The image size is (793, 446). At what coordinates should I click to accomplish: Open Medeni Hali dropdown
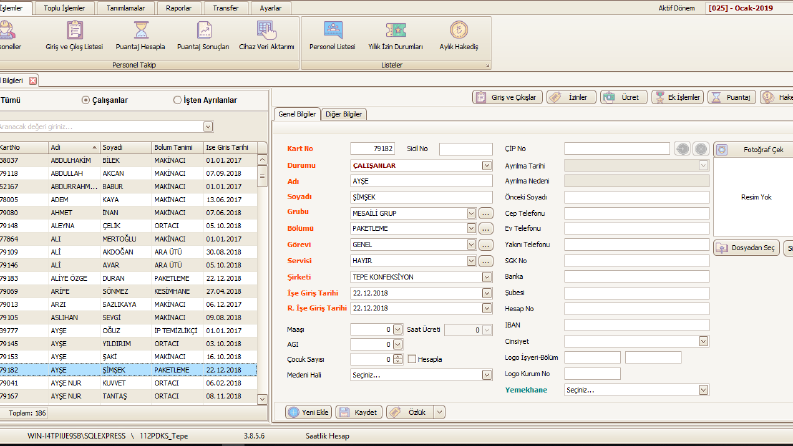[487, 375]
